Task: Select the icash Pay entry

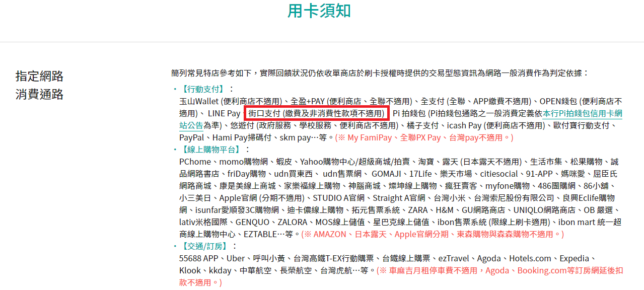Action: tap(465, 125)
